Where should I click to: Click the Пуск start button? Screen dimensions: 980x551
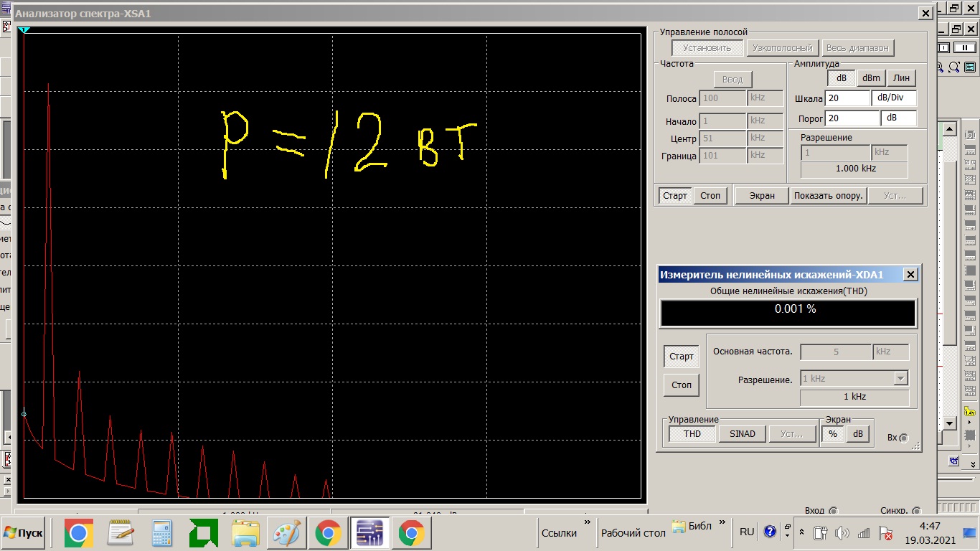pos(23,533)
